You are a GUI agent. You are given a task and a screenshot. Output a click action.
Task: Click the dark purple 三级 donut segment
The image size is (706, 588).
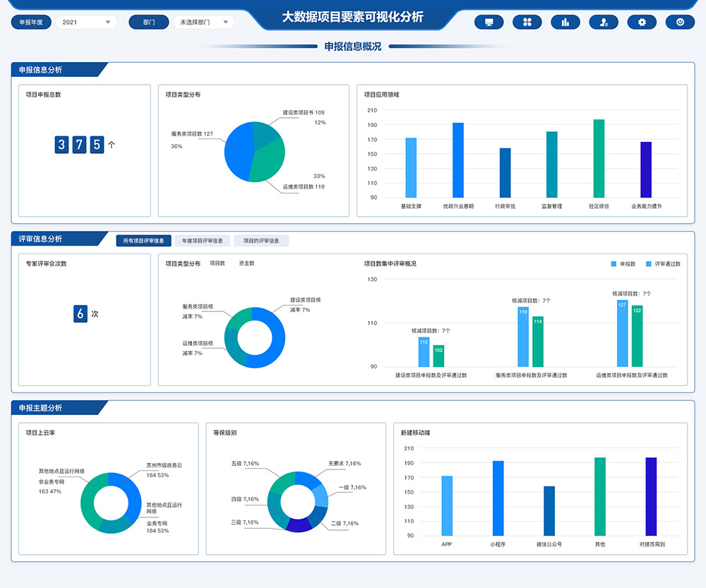click(x=299, y=525)
